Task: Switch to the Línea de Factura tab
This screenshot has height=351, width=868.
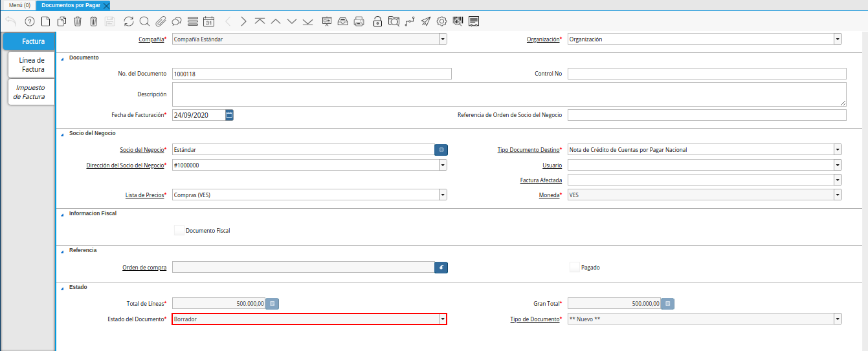Action: (x=32, y=65)
